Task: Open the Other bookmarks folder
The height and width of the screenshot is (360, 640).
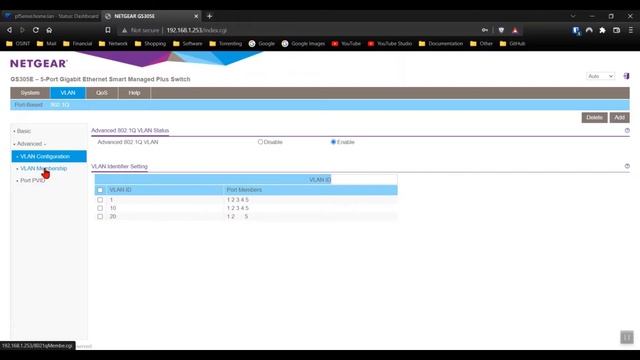Action: coord(481,44)
